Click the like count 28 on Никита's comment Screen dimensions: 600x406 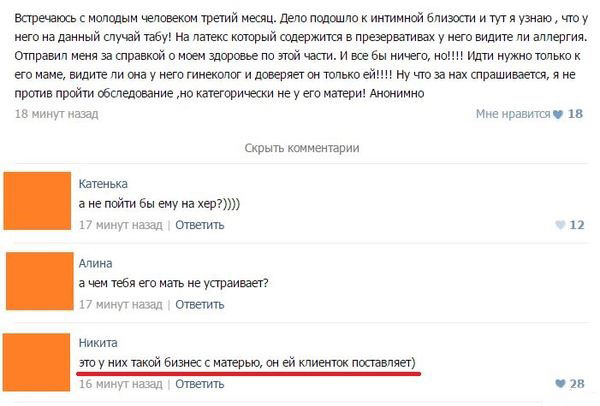click(576, 383)
